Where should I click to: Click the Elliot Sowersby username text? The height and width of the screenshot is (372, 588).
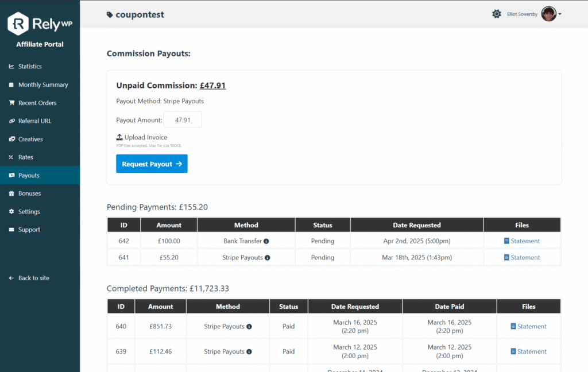point(522,14)
